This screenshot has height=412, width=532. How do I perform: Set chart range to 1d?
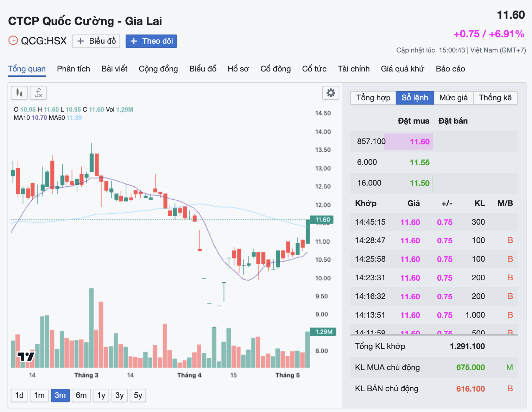click(x=19, y=395)
